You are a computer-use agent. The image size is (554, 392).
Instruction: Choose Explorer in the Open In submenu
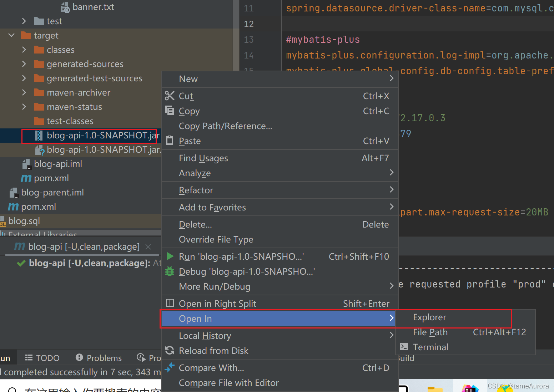tap(465, 317)
